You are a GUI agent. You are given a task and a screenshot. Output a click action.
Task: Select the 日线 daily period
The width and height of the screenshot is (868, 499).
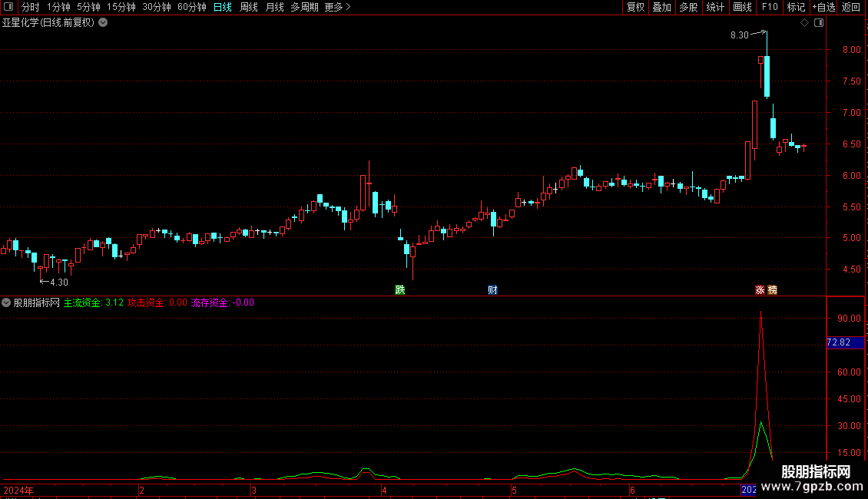pyautogui.click(x=223, y=7)
